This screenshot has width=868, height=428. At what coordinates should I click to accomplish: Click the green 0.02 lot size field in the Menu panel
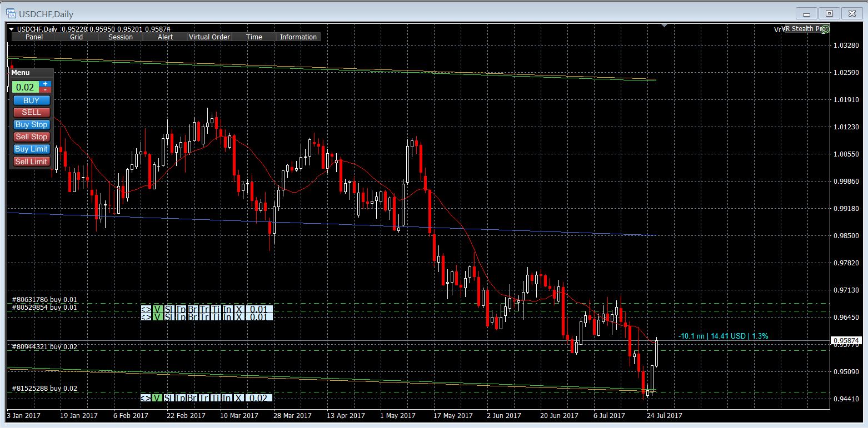click(26, 87)
